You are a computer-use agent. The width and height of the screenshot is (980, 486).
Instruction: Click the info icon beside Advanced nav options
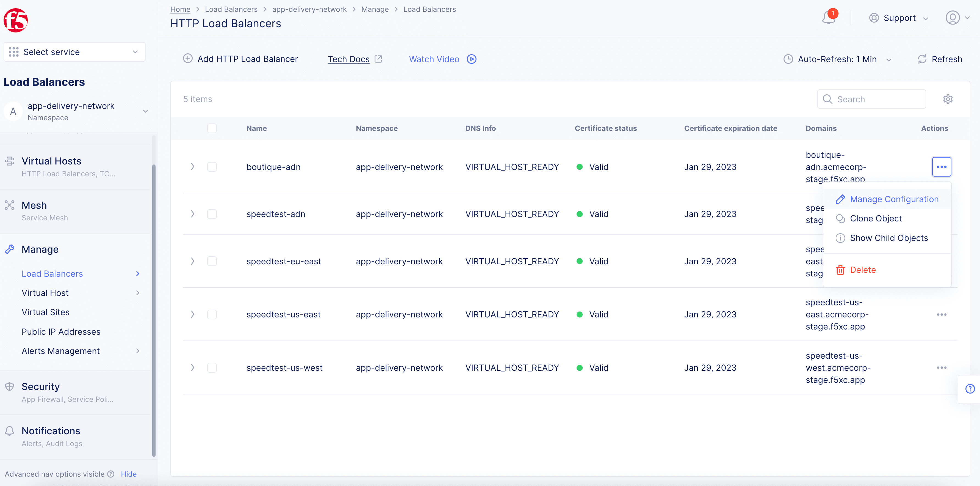(x=111, y=474)
